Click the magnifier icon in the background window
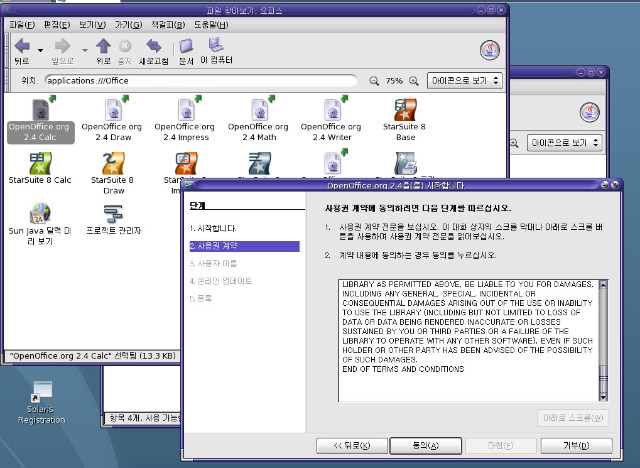The image size is (640, 468). tap(513, 143)
